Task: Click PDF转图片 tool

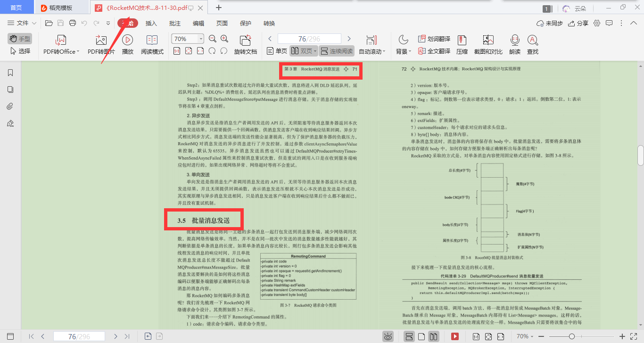Action: click(x=101, y=45)
